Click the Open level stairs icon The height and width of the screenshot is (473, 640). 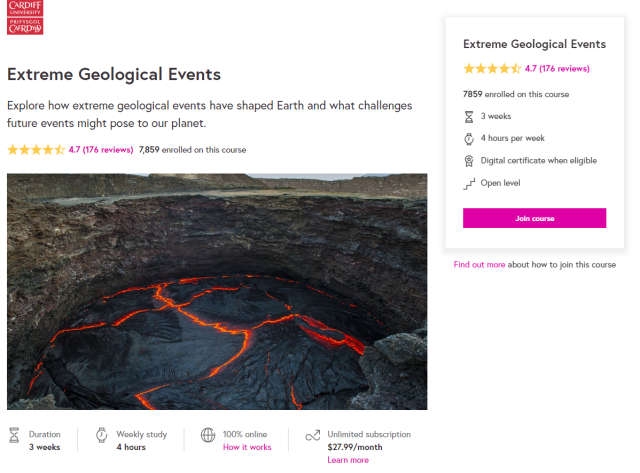pyautogui.click(x=468, y=183)
